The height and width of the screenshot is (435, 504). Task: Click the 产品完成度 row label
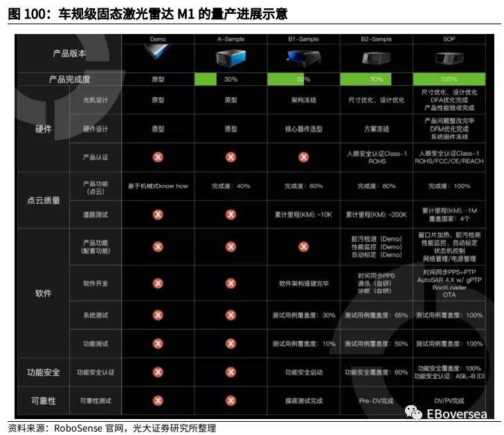pyautogui.click(x=69, y=79)
